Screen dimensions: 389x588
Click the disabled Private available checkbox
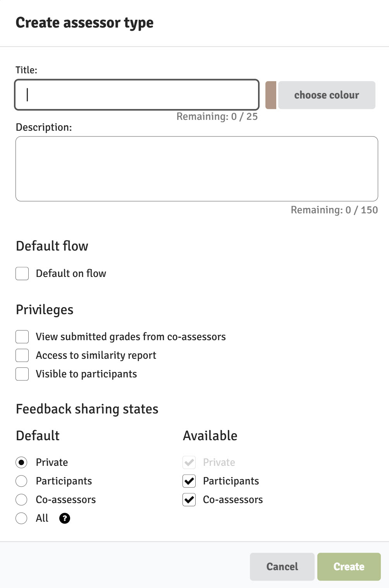pyautogui.click(x=189, y=462)
